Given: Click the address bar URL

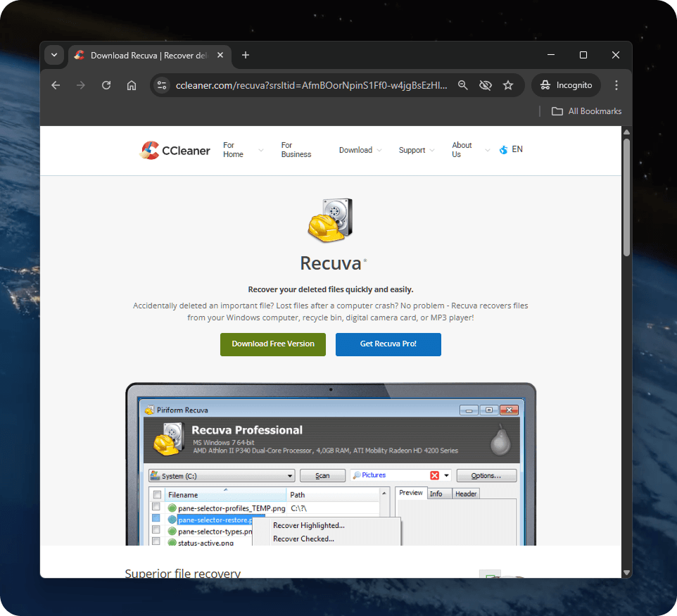Looking at the screenshot, I should click(311, 85).
